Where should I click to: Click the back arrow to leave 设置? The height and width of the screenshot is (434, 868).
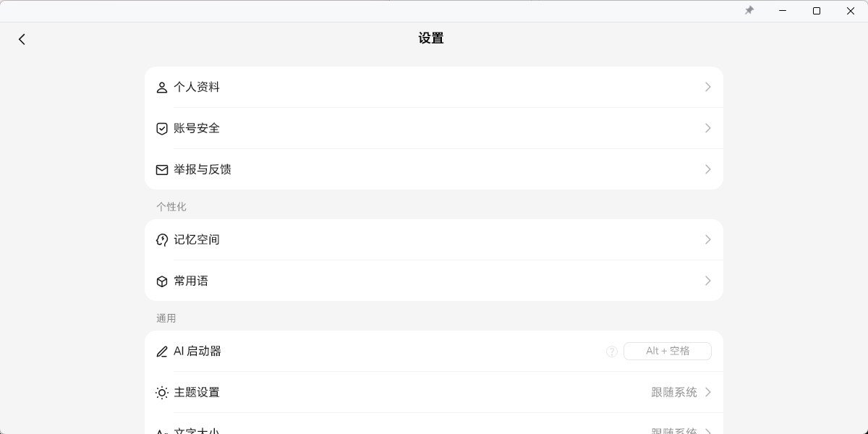coord(22,39)
